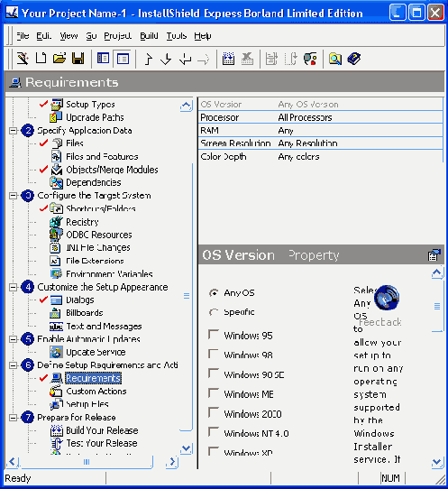This screenshot has height=489, width=448.
Task: Open the Tools menu
Action: click(x=177, y=36)
